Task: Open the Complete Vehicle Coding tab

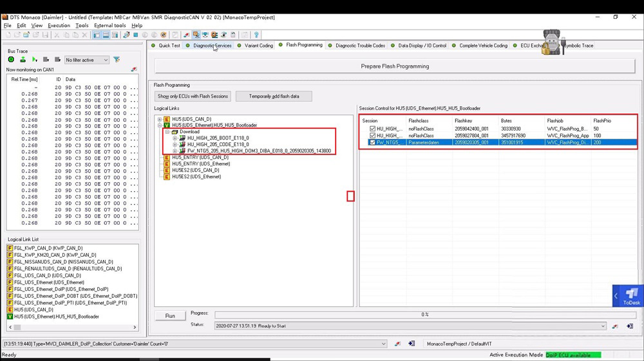Action: [480, 46]
